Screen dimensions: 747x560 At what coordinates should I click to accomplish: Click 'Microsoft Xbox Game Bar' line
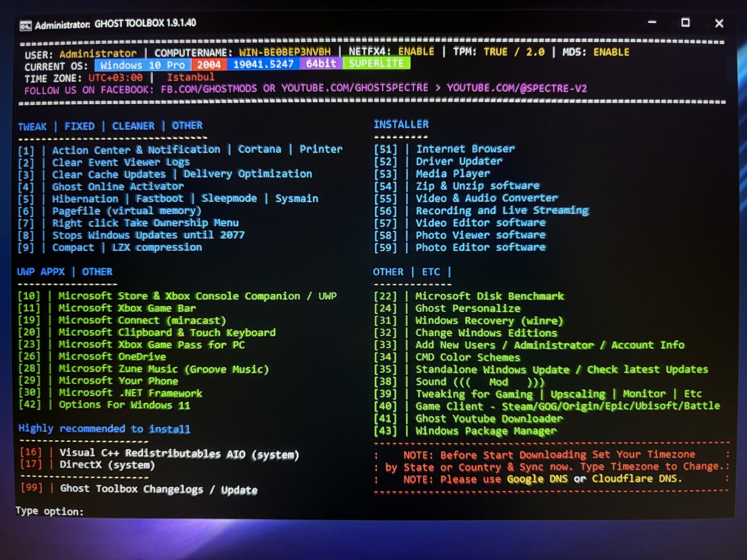[x=127, y=308]
